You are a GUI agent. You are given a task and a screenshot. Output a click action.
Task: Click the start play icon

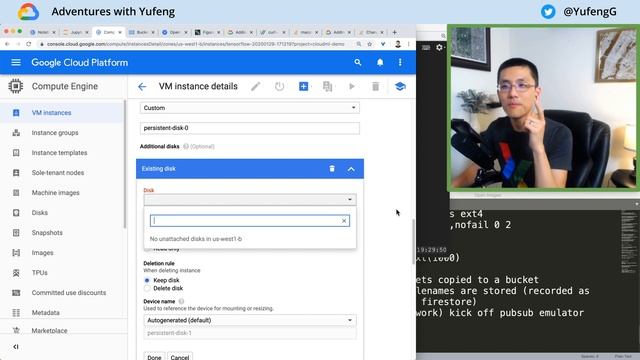pos(352,87)
